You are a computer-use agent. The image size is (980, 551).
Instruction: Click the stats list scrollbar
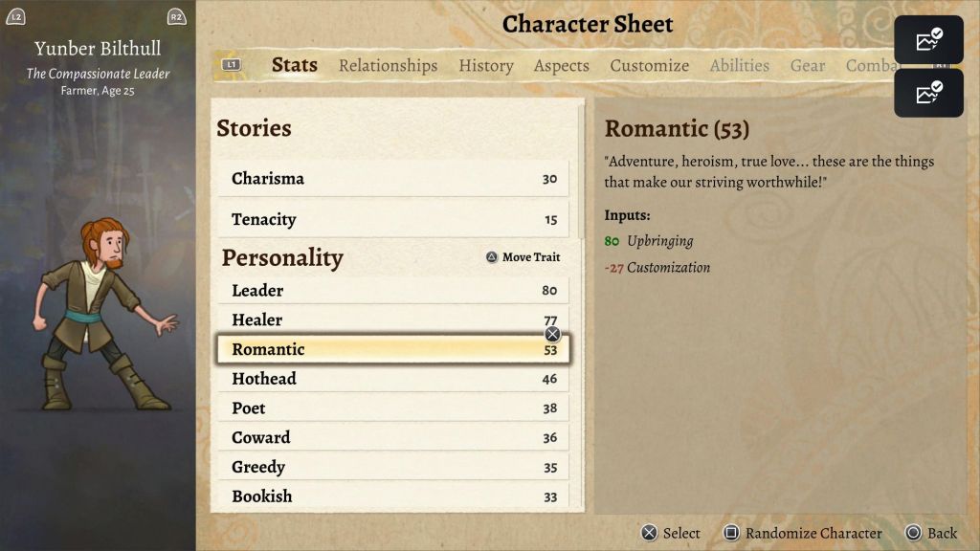pyautogui.click(x=581, y=172)
